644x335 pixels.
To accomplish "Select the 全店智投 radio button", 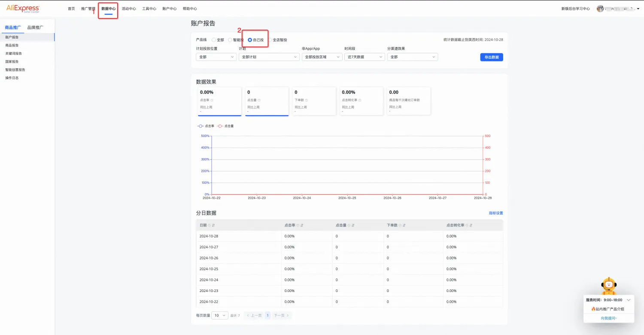I will (270, 40).
